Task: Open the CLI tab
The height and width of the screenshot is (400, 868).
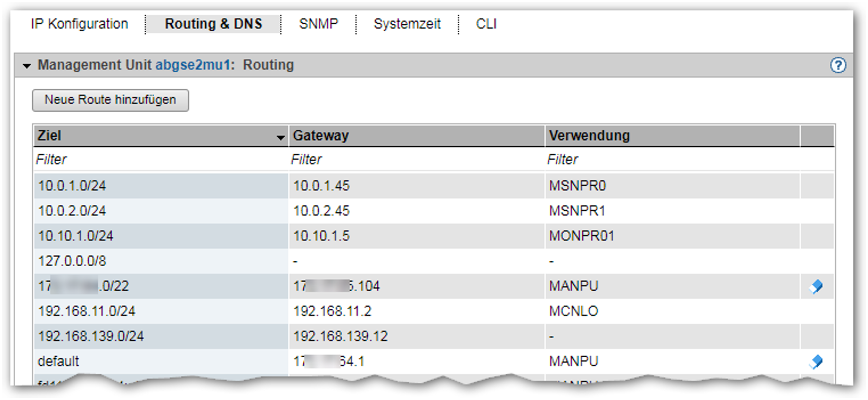Action: click(x=486, y=24)
